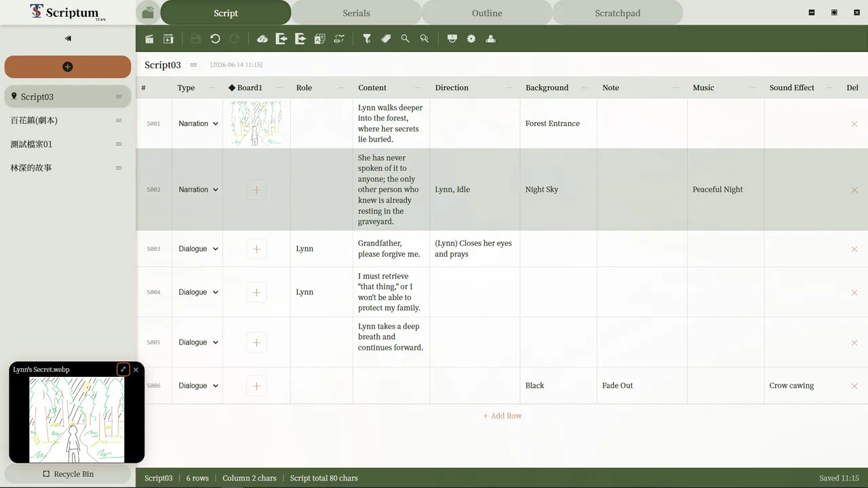Screen dimensions: 868x488
Task: Switch to the Outline tab
Action: pos(487,13)
